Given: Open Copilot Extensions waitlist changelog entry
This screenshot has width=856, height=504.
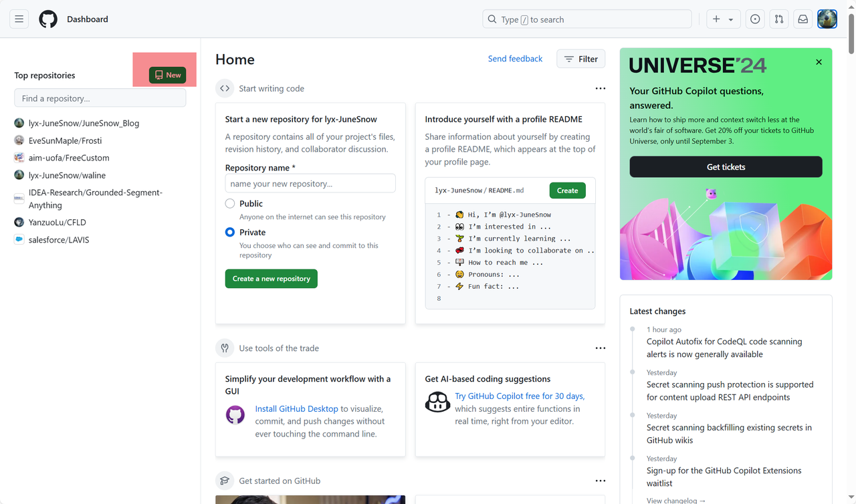Looking at the screenshot, I should [x=724, y=477].
